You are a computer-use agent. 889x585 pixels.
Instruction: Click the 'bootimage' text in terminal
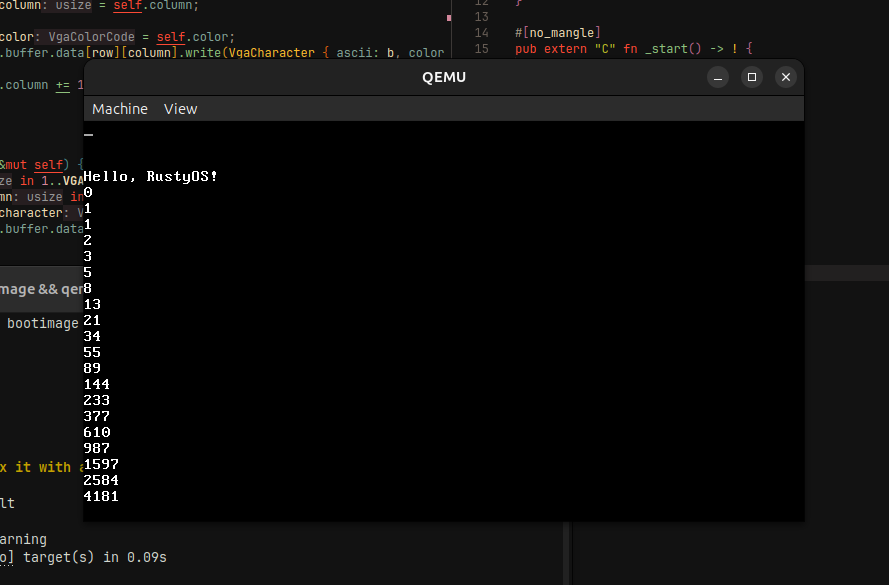click(43, 324)
